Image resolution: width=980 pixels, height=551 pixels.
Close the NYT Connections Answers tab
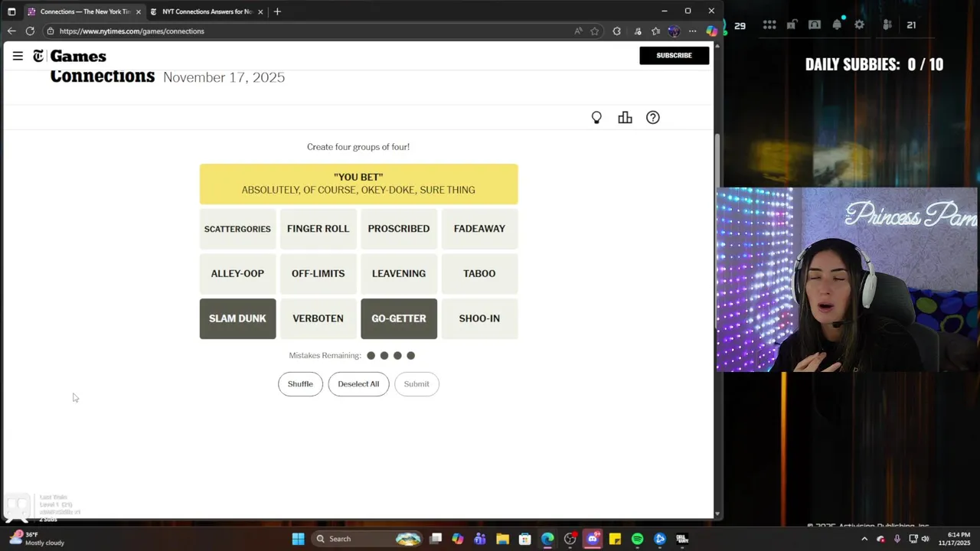click(x=260, y=11)
